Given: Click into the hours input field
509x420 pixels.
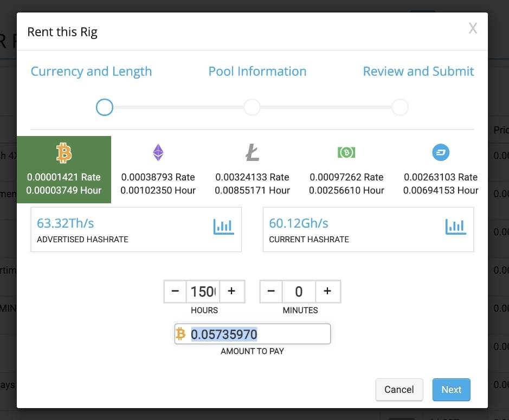Looking at the screenshot, I should click(x=203, y=292).
